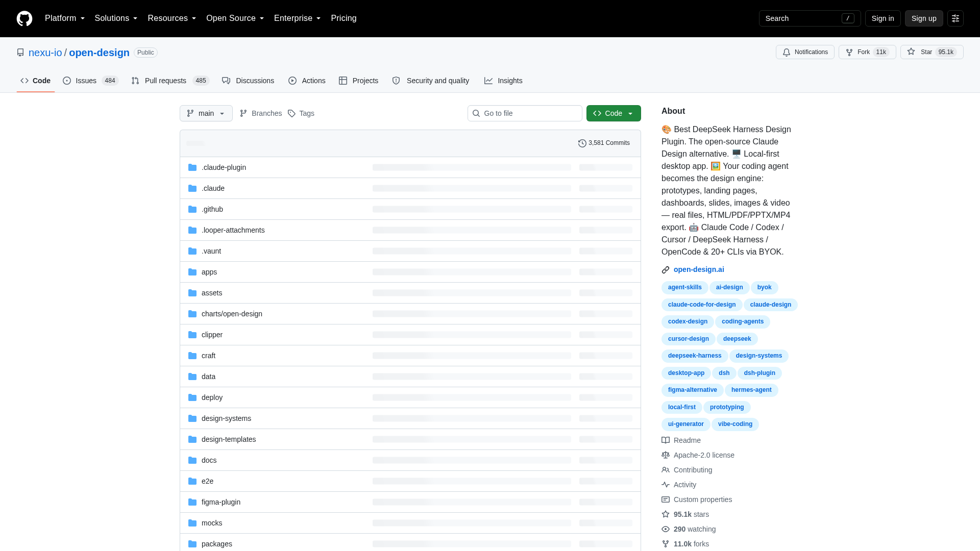The width and height of the screenshot is (980, 551).
Task: Expand the Open Source menu
Action: [x=235, y=18]
